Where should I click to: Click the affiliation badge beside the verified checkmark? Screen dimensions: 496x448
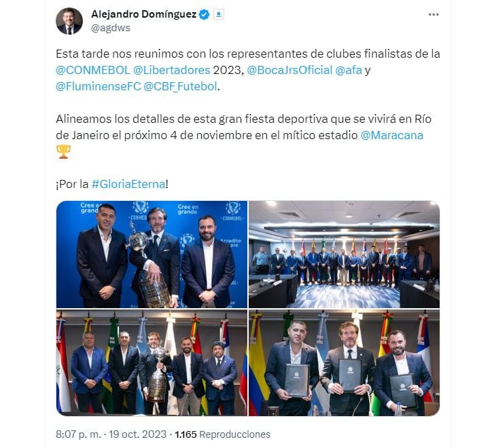(219, 14)
